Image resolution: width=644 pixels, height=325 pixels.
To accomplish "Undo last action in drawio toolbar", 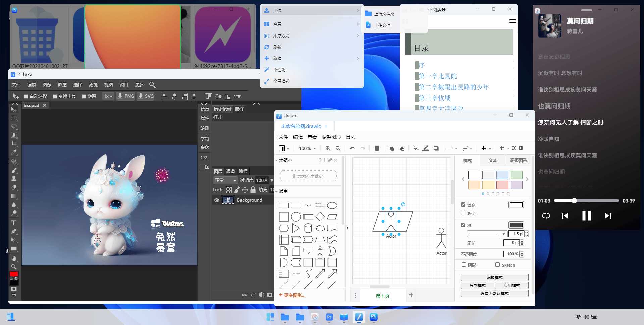I will pyautogui.click(x=352, y=148).
